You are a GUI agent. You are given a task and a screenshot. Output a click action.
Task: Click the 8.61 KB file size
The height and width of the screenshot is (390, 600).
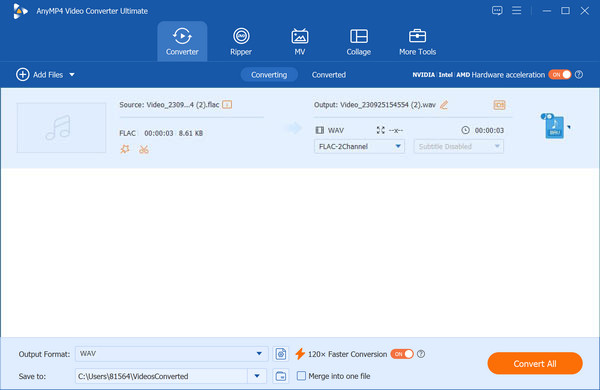coord(191,133)
